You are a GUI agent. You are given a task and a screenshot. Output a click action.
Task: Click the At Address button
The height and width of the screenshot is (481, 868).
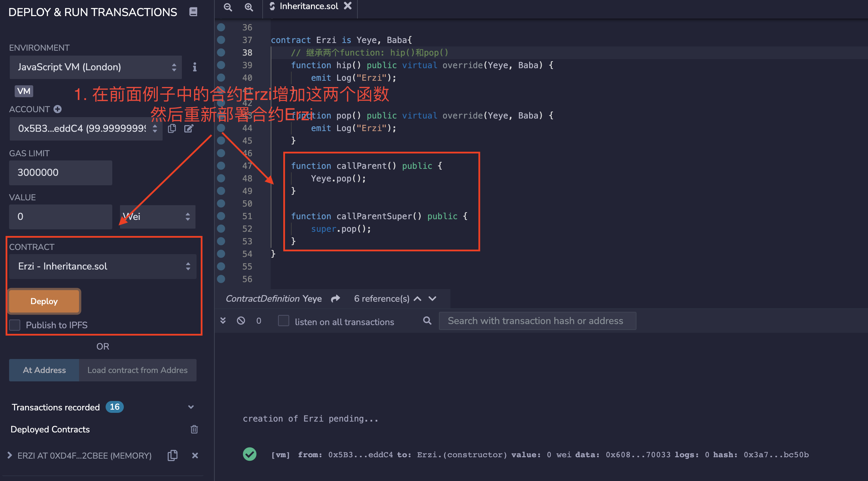point(44,370)
